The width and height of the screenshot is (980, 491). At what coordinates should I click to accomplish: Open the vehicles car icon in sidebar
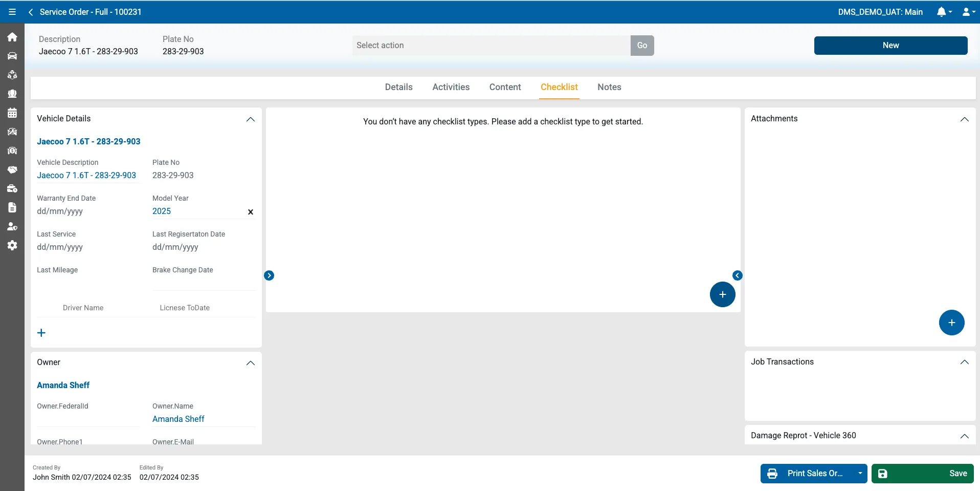point(12,56)
